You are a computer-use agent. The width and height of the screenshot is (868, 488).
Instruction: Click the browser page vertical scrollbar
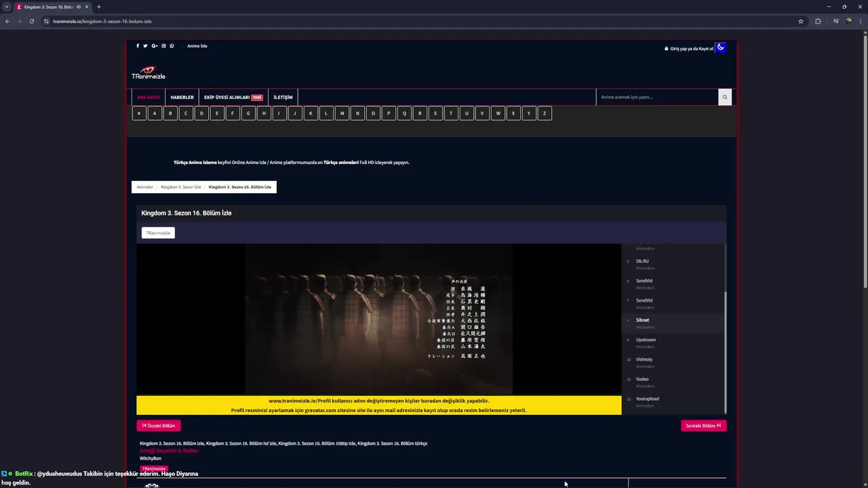pyautogui.click(x=865, y=163)
